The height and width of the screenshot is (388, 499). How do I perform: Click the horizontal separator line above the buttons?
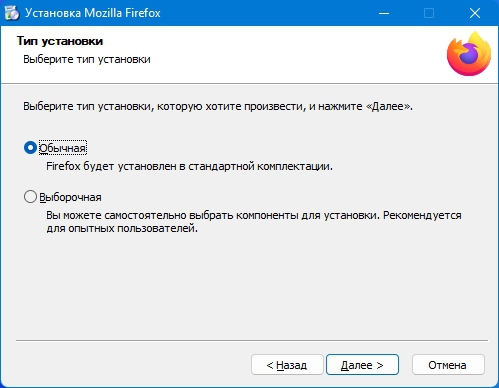pos(252,340)
